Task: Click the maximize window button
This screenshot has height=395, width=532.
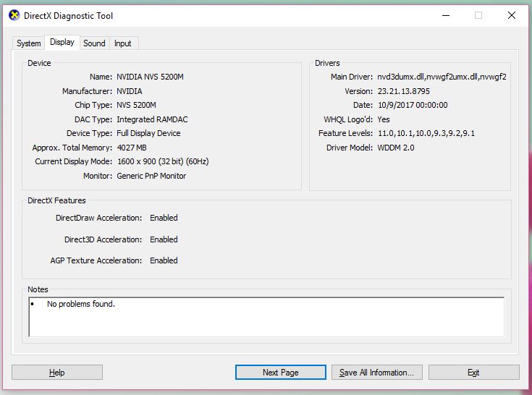Action: [478, 15]
